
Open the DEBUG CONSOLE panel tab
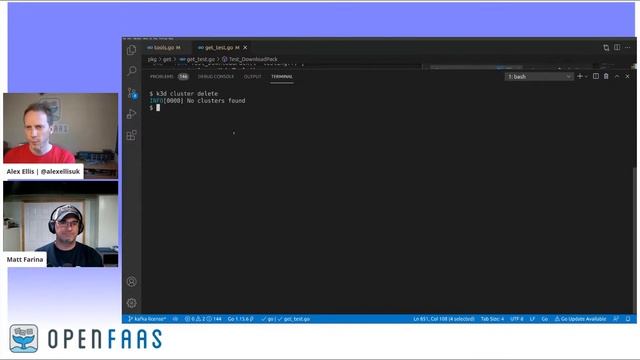(x=216, y=77)
